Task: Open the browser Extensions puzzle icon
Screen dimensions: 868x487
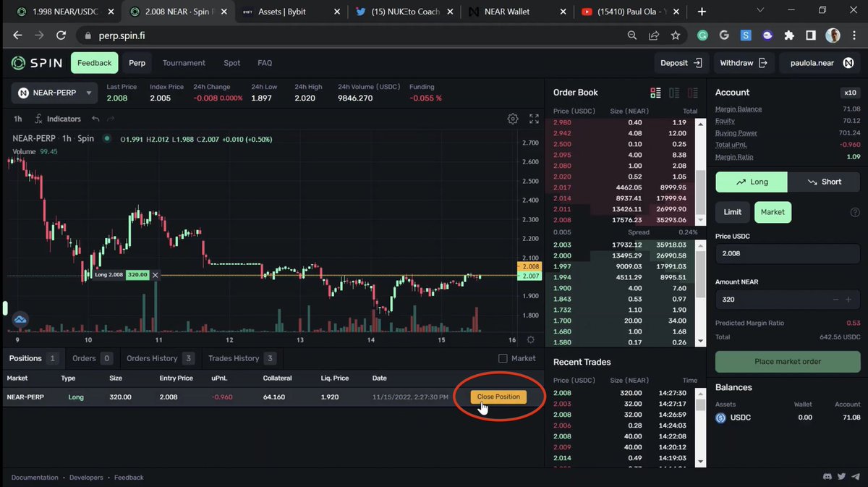Action: click(789, 35)
